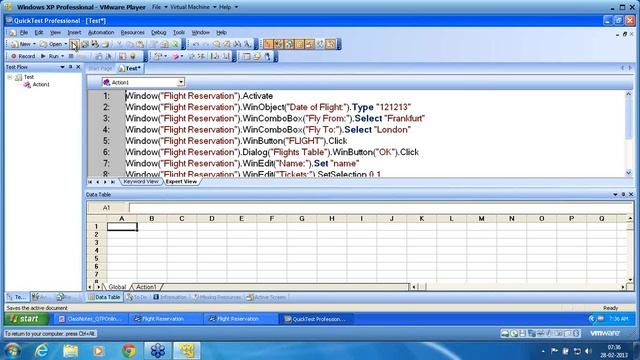640x360 pixels.
Task: Expand the Open button dropdown arrow
Action: pyautogui.click(x=66, y=44)
